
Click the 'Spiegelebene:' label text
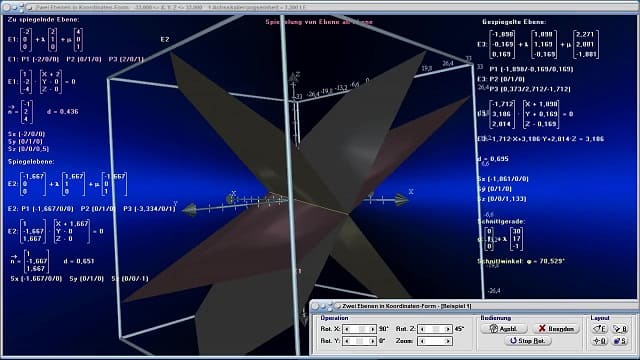pos(31,162)
